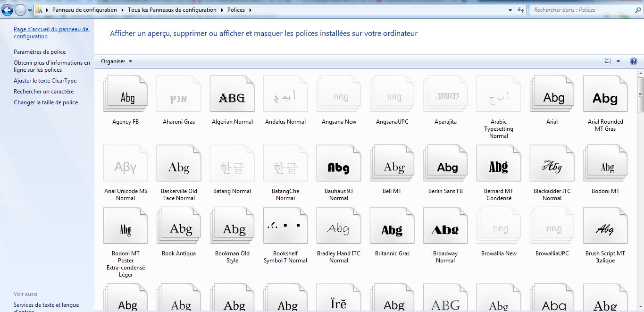Open Page d'accueil du panneau de configuration

(51, 33)
